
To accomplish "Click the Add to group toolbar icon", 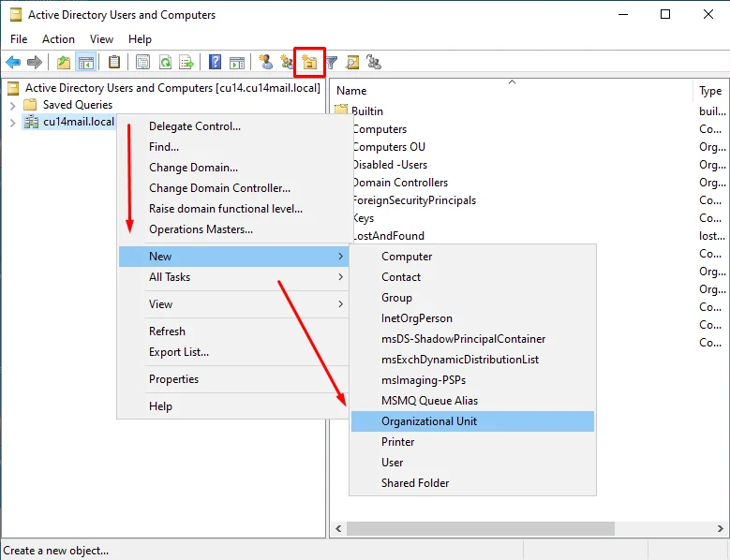I will click(x=374, y=62).
